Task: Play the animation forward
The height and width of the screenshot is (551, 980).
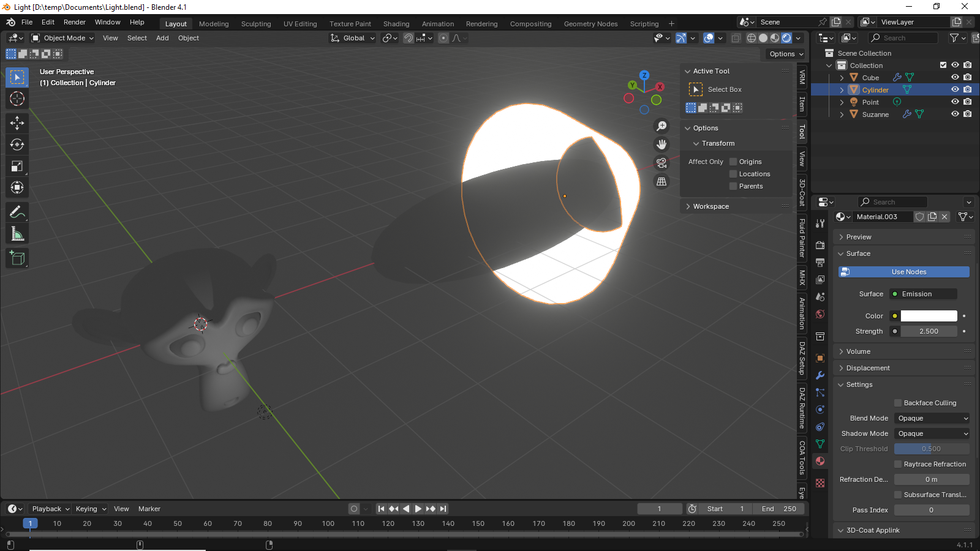Action: point(418,509)
